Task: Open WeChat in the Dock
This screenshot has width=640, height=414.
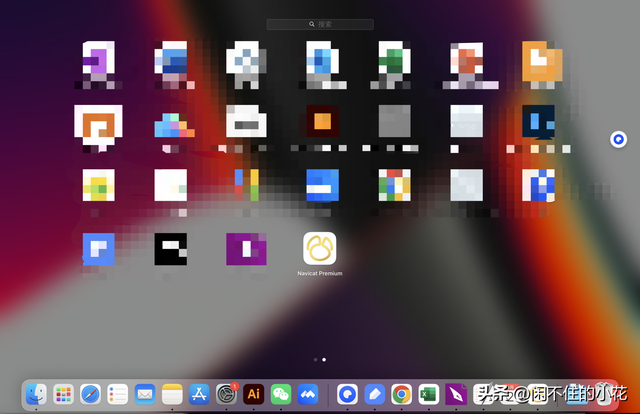Action: tap(281, 394)
